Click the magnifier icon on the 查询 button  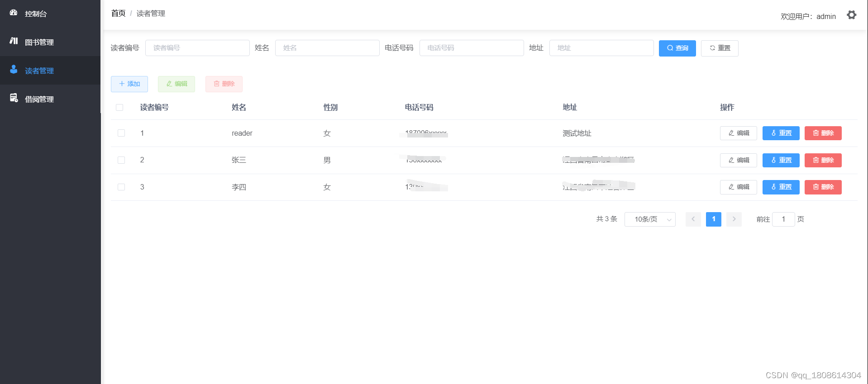[x=670, y=48]
